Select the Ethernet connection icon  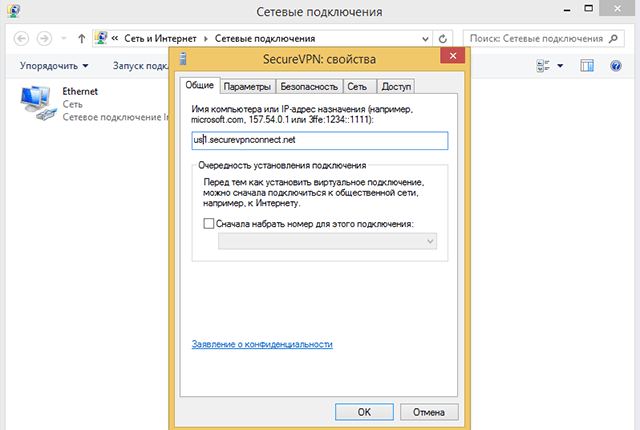tap(38, 103)
